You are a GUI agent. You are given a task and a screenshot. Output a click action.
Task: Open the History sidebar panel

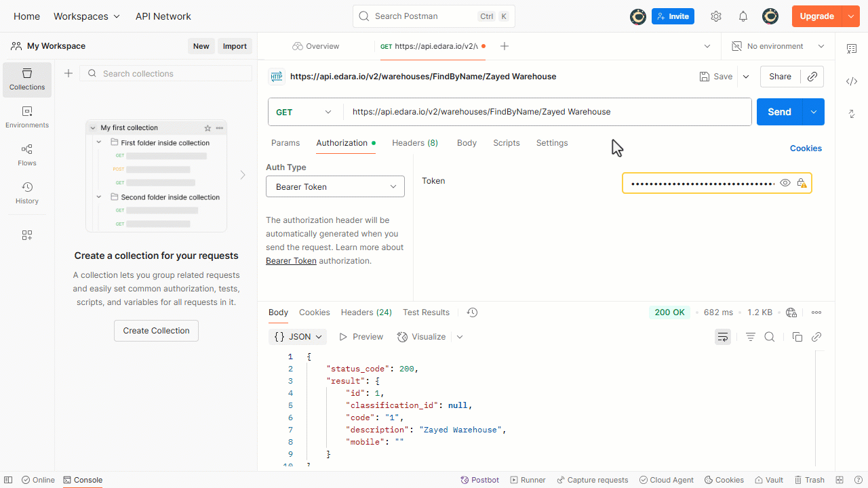click(27, 193)
